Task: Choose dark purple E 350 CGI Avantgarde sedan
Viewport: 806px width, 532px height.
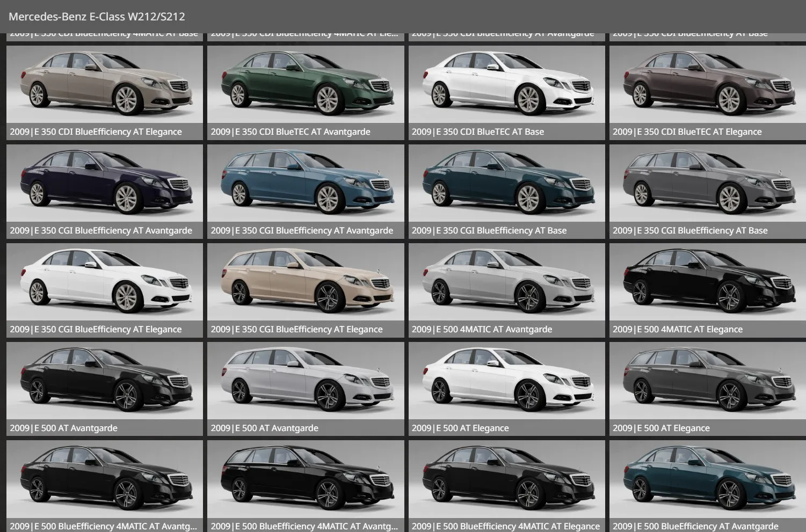Action: 105,191
